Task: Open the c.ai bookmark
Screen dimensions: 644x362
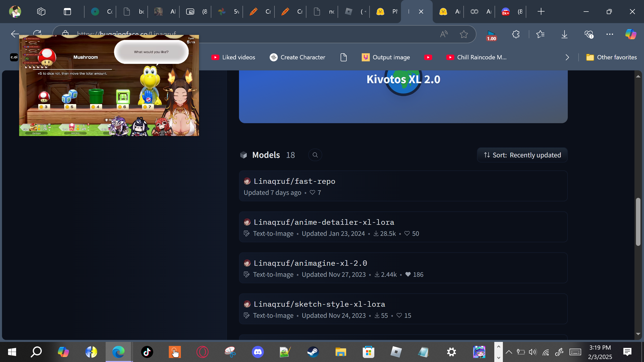Action: click(x=14, y=57)
